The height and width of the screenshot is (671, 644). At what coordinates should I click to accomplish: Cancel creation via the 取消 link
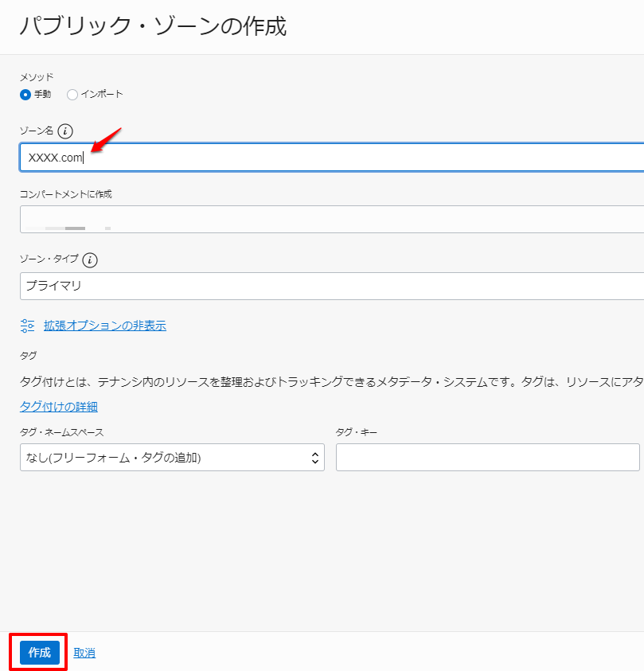84,652
